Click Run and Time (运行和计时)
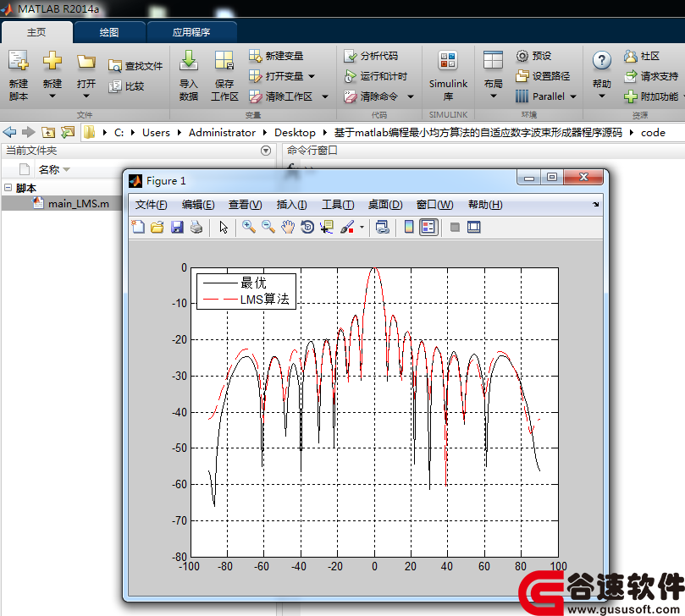Viewport: 685px width, 616px height. pos(376,76)
